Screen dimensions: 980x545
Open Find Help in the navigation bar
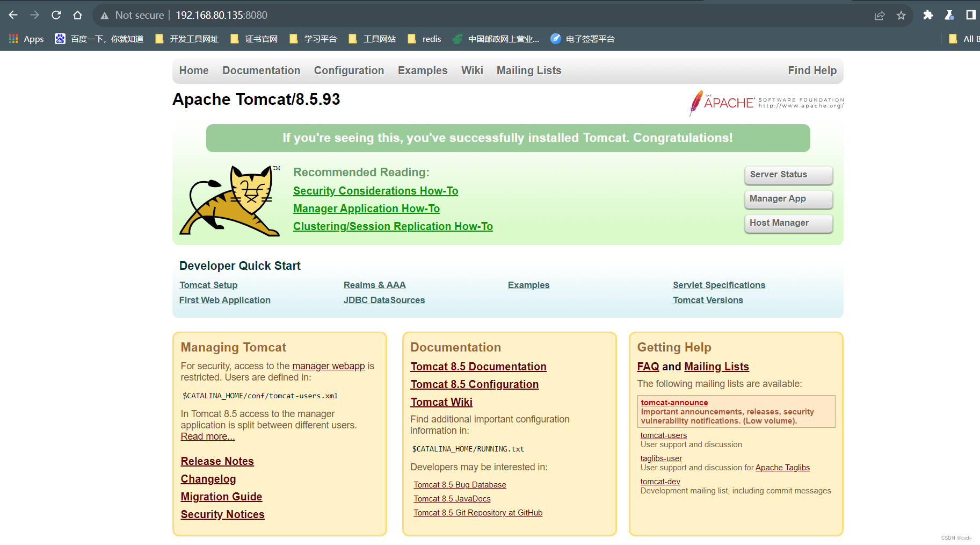click(x=812, y=70)
